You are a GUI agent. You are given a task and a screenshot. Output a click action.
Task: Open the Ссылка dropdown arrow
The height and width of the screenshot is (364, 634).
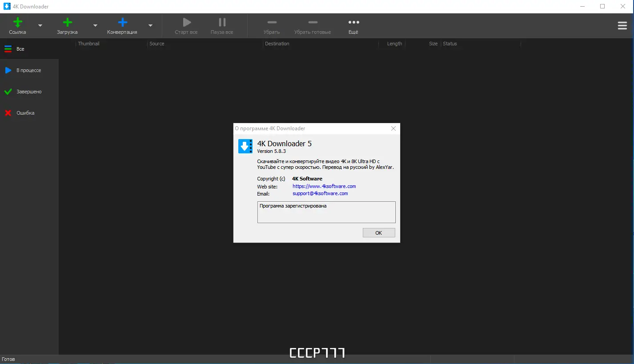point(40,26)
